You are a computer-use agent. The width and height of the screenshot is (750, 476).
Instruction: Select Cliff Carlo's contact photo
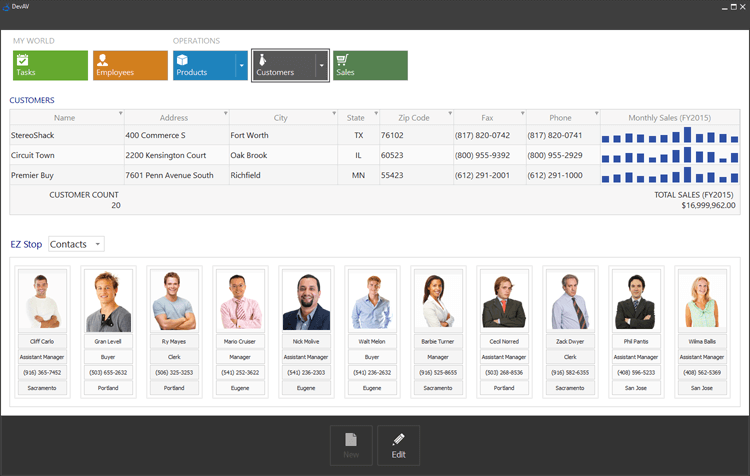(42, 301)
